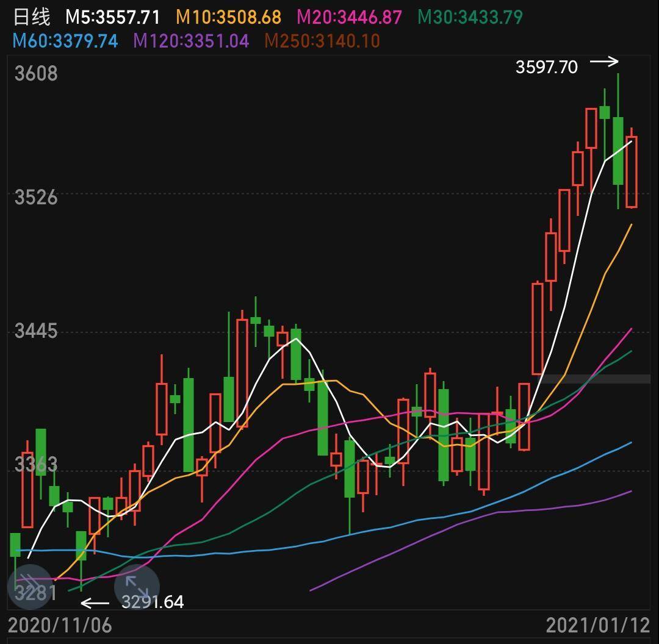Image resolution: width=659 pixels, height=644 pixels.
Task: Click the arrow marker beside low 3291.64
Action: 95,603
